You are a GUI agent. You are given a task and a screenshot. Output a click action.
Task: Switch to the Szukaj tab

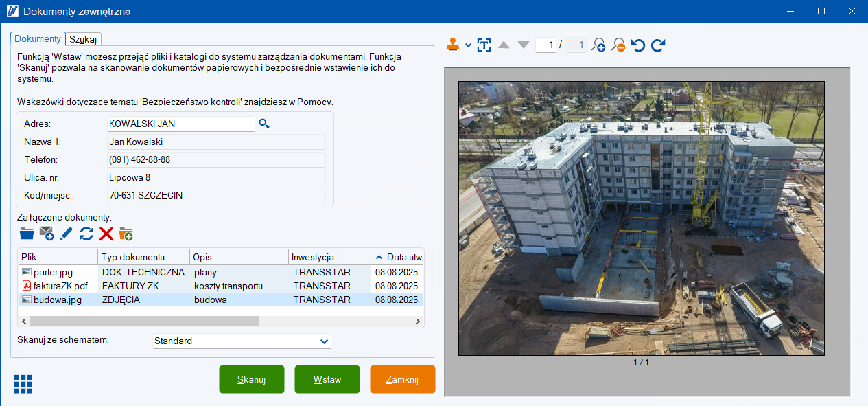click(83, 39)
